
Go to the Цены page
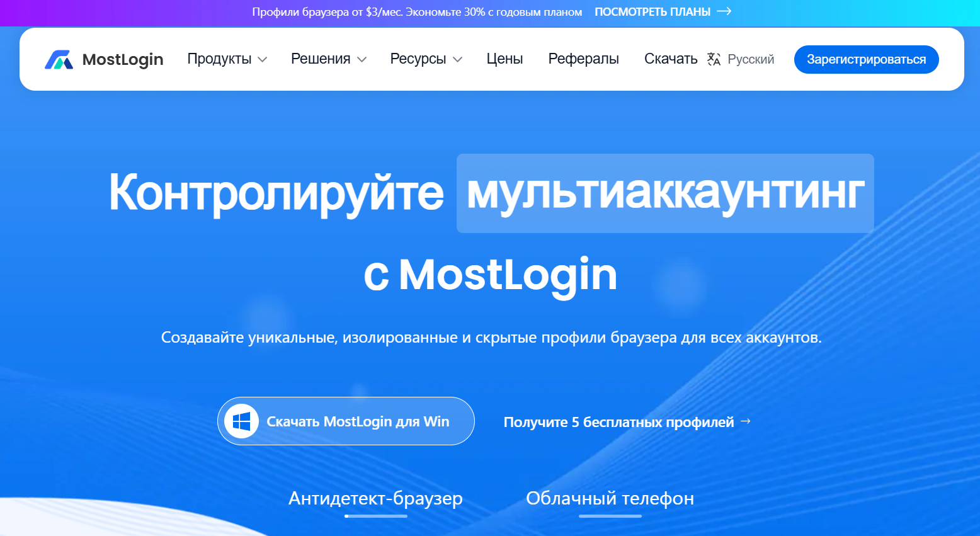pos(504,59)
